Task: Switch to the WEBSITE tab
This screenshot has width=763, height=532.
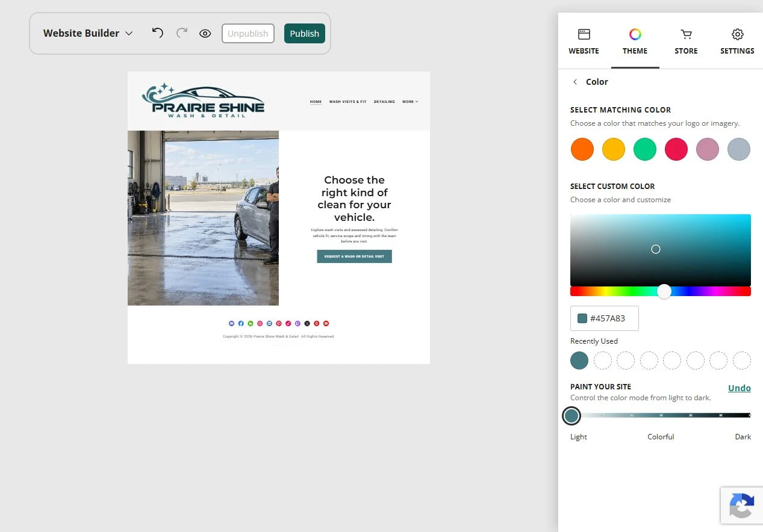Action: click(x=584, y=41)
